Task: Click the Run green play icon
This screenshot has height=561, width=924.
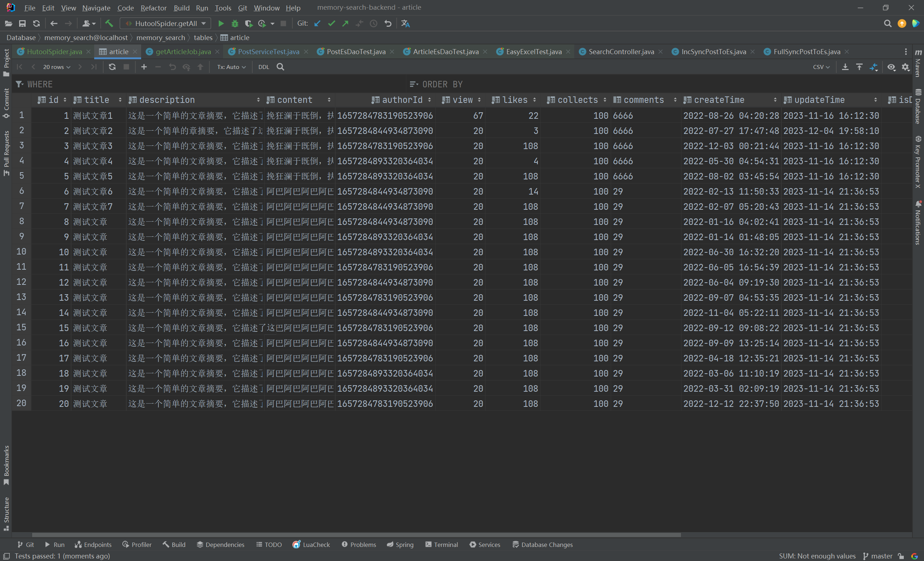Action: 221,23
